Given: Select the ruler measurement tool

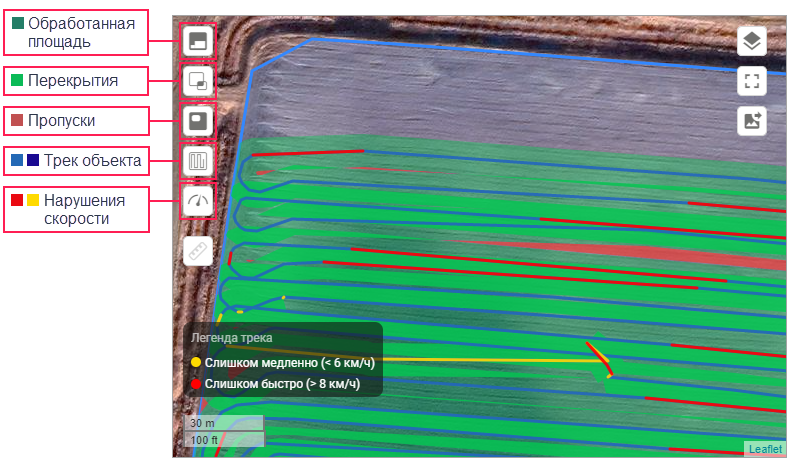Looking at the screenshot, I should pyautogui.click(x=198, y=251).
